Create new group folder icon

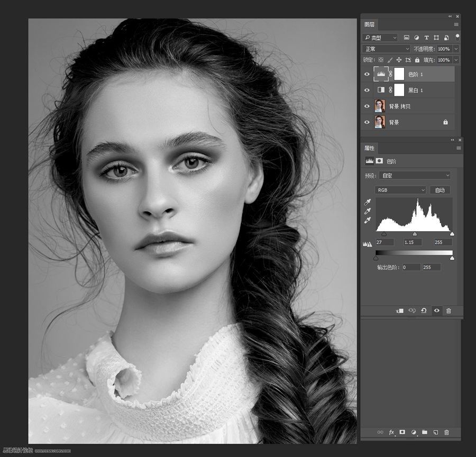(x=424, y=432)
